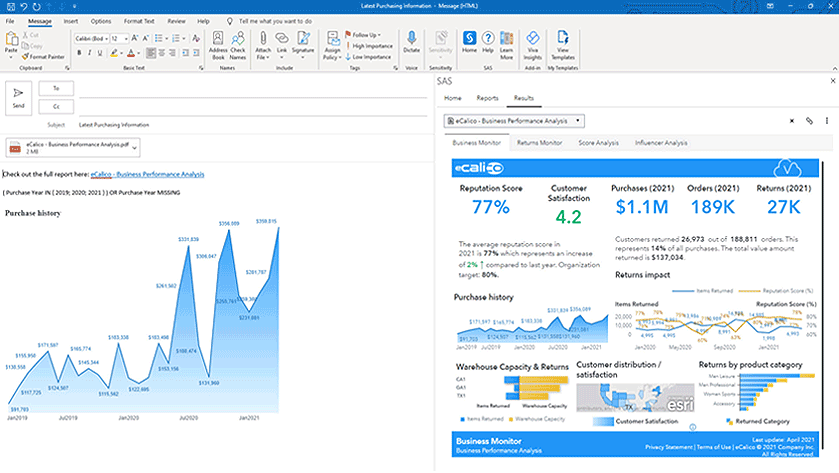Send the email message
The width and height of the screenshot is (839, 473).
coord(19,98)
